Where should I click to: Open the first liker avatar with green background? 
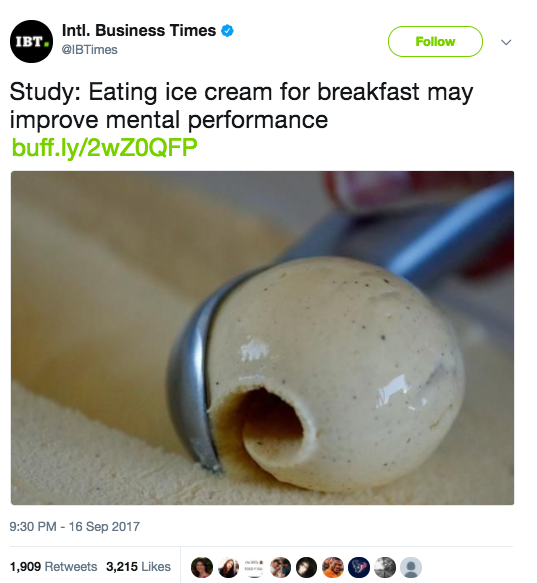[202, 567]
